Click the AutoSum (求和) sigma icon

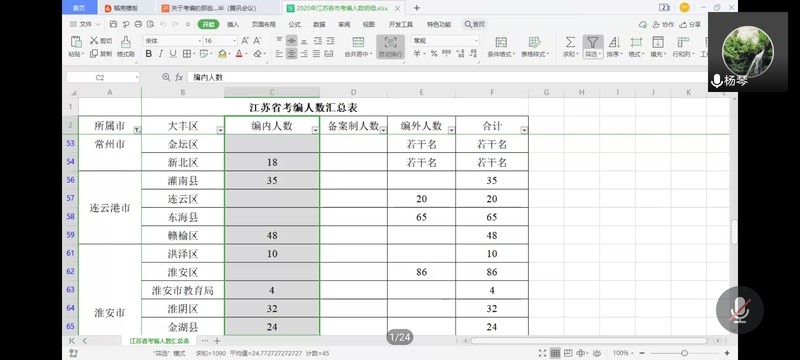pos(570,42)
